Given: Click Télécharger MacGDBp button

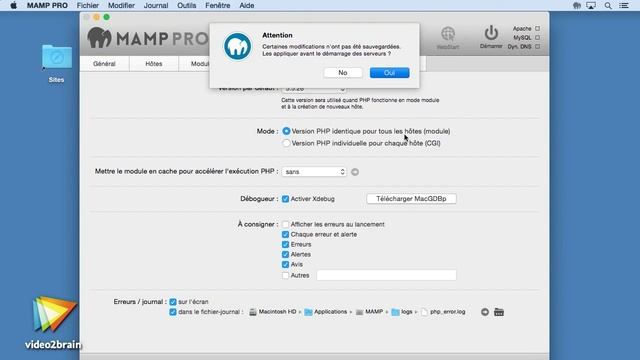Looking at the screenshot, I should click(411, 199).
